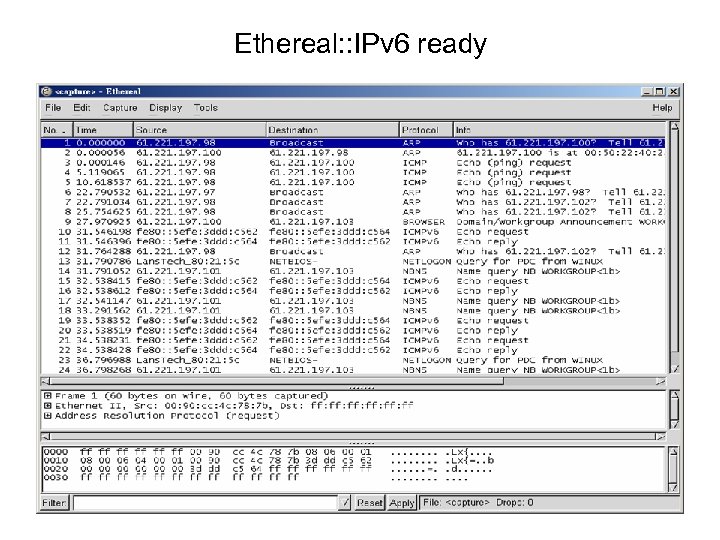Image resolution: width=720 pixels, height=540 pixels.
Task: Select packet 4 with time 5.119065
Action: (353, 172)
